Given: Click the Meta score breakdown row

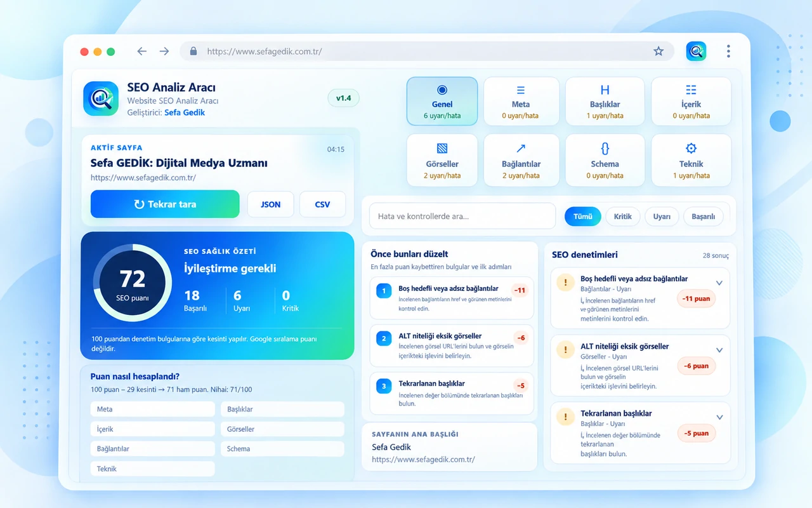Looking at the screenshot, I should [x=153, y=409].
